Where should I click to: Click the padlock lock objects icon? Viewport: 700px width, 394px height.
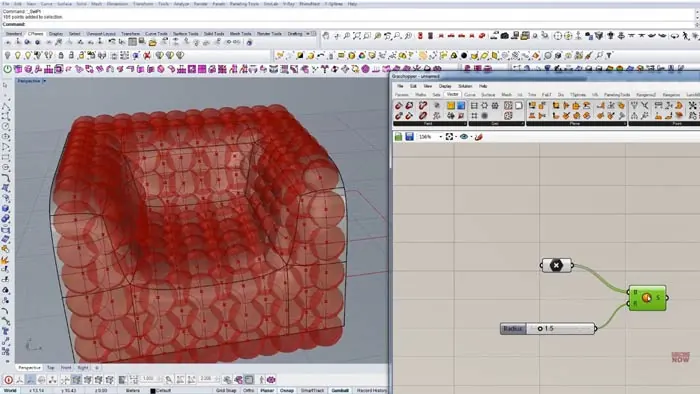click(x=61, y=55)
